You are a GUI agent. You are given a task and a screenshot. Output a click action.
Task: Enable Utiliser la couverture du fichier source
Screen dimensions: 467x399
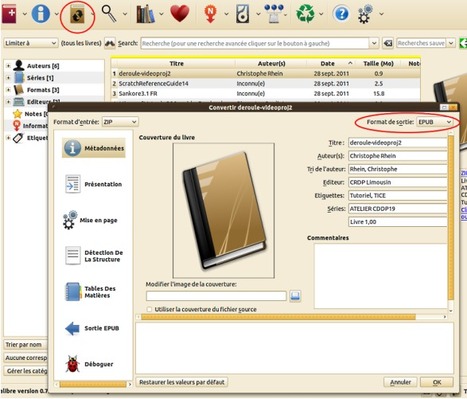[149, 309]
